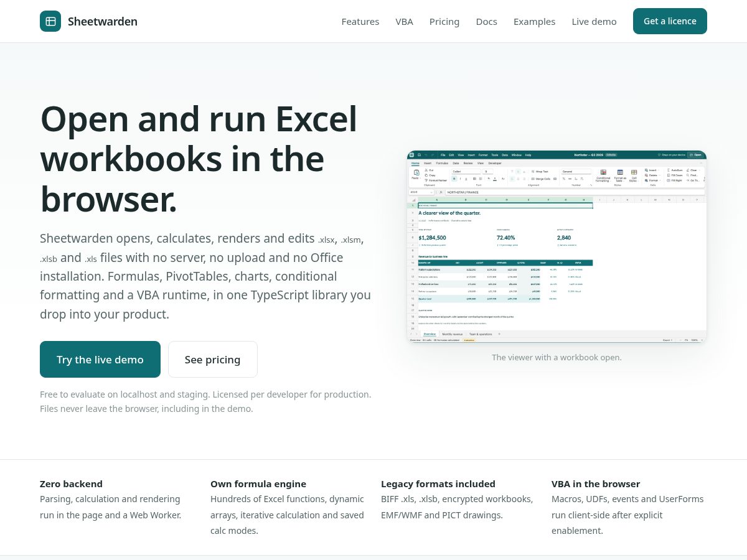Click the formula bar showing NORTHSTAR / FINANCE
The width and height of the screenshot is (747, 560).
[x=576, y=192]
